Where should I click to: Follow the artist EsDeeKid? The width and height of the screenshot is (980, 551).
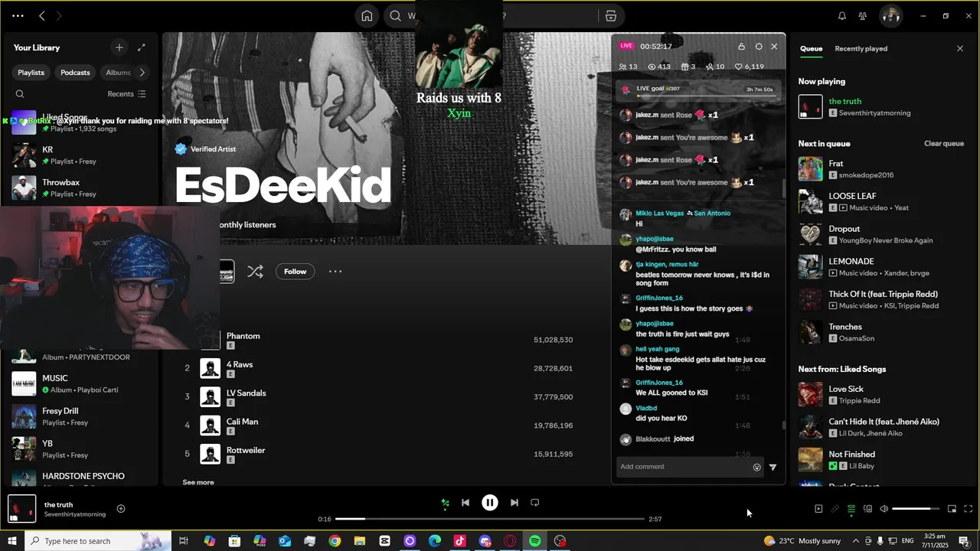point(295,272)
